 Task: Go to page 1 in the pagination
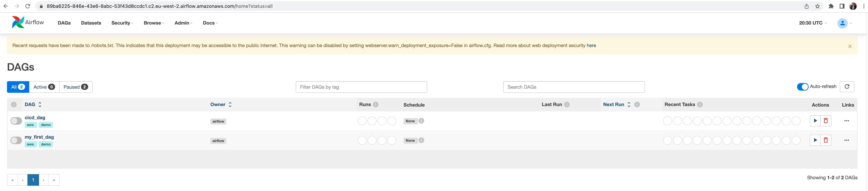tap(33, 180)
